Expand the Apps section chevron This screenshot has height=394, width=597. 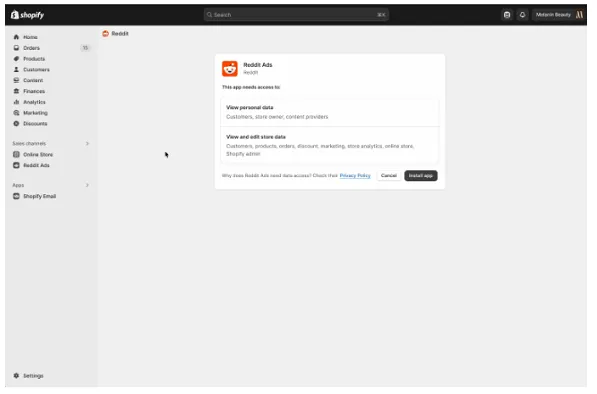[87, 185]
